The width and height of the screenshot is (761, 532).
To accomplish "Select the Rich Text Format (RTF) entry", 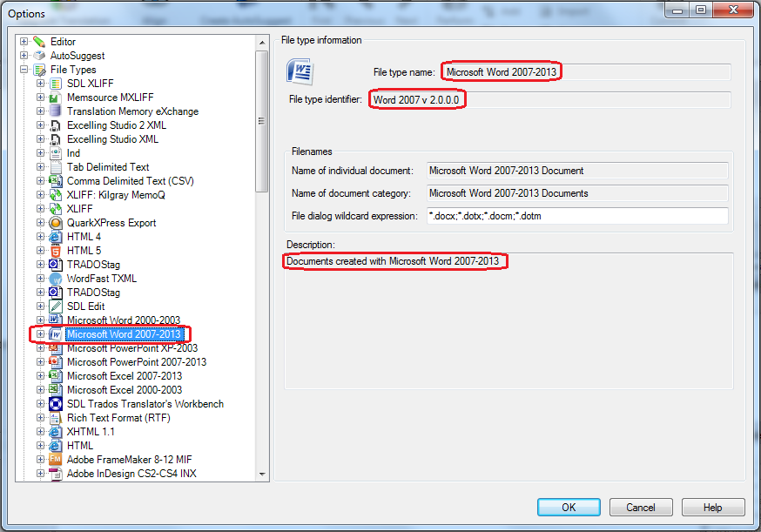I will point(116,417).
